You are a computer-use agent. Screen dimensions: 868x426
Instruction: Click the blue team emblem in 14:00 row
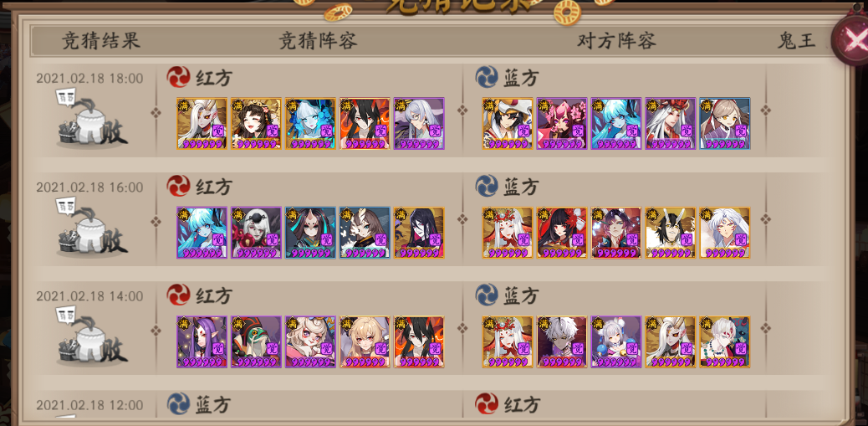(487, 295)
